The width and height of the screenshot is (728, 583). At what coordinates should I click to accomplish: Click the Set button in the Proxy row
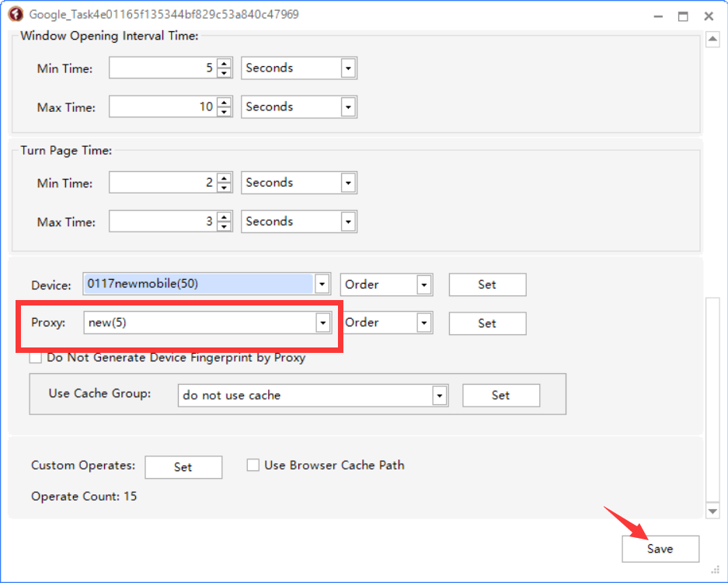click(x=487, y=323)
